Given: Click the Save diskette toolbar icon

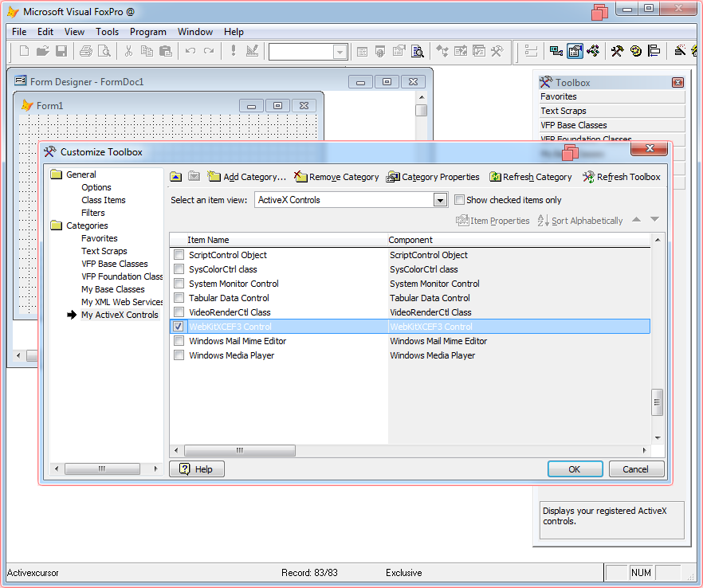Looking at the screenshot, I should click(x=61, y=51).
